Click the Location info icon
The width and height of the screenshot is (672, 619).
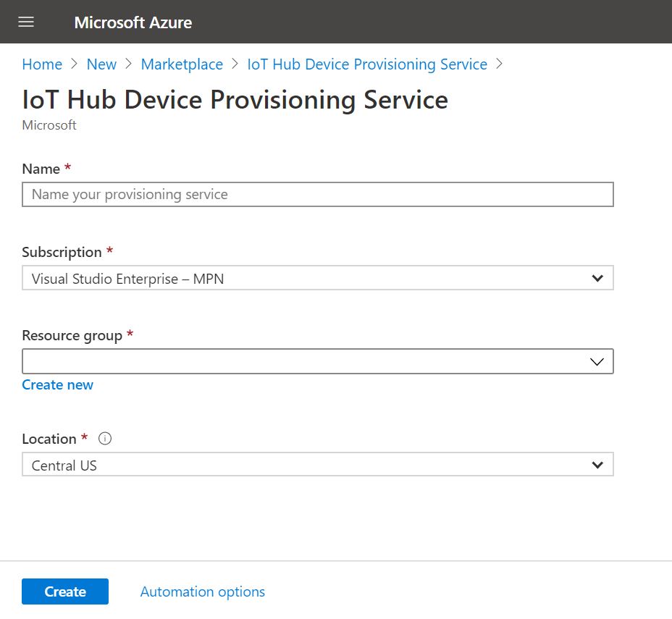tap(105, 439)
